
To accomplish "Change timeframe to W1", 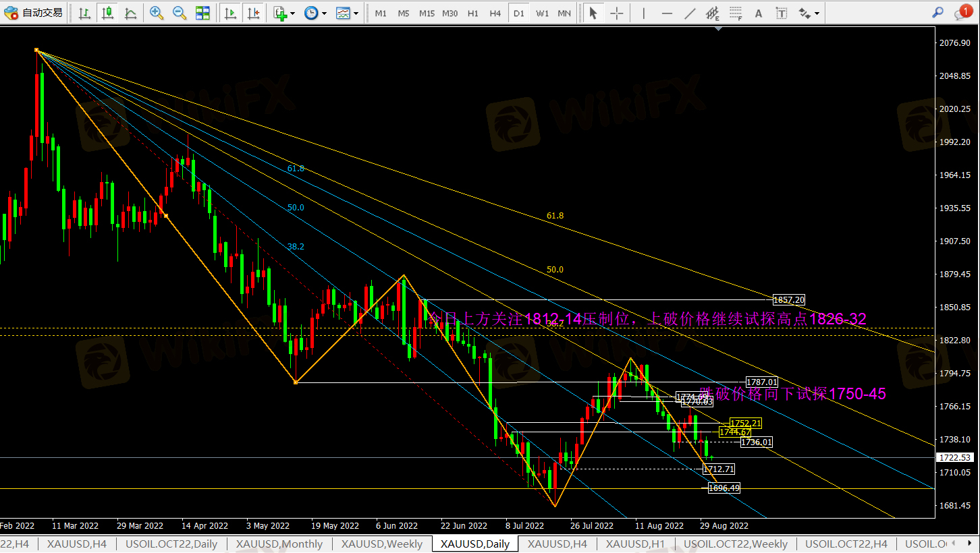I will pos(542,13).
